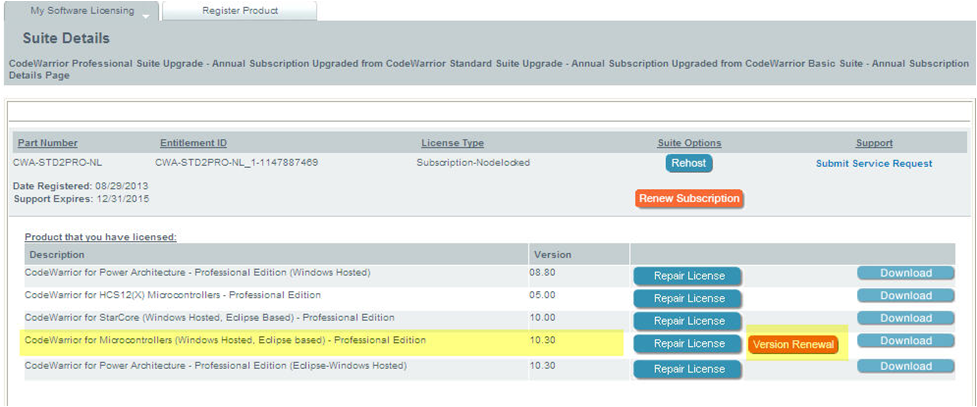
Task: Repair License for StarCore Professional Edition
Action: [x=688, y=321]
